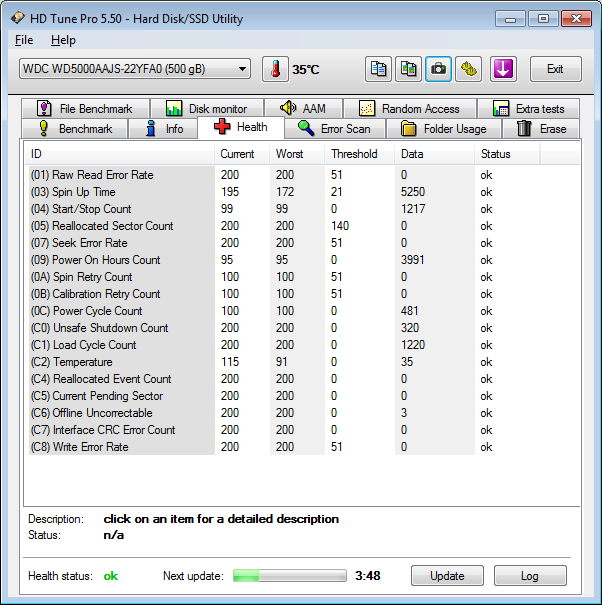This screenshot has height=605, width=602.
Task: Sort by the Current column header
Action: point(242,154)
